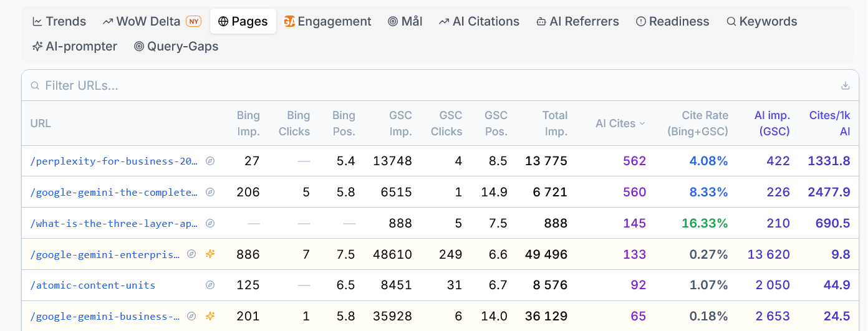Open the Readiness tab
This screenshot has height=331, width=868.
click(x=673, y=21)
